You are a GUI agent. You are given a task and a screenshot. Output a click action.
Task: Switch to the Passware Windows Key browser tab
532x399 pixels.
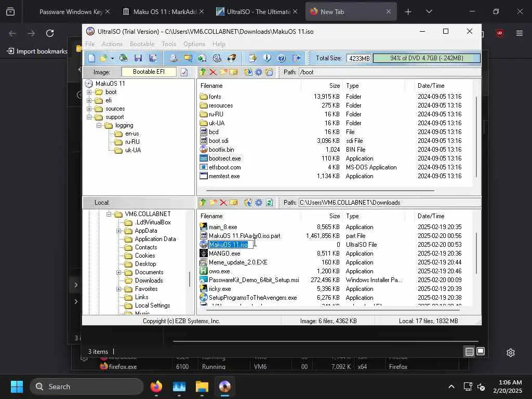click(71, 12)
